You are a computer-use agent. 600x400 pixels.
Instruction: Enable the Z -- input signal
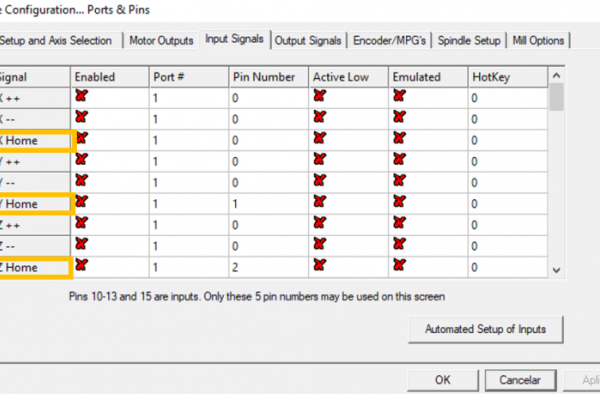(82, 245)
